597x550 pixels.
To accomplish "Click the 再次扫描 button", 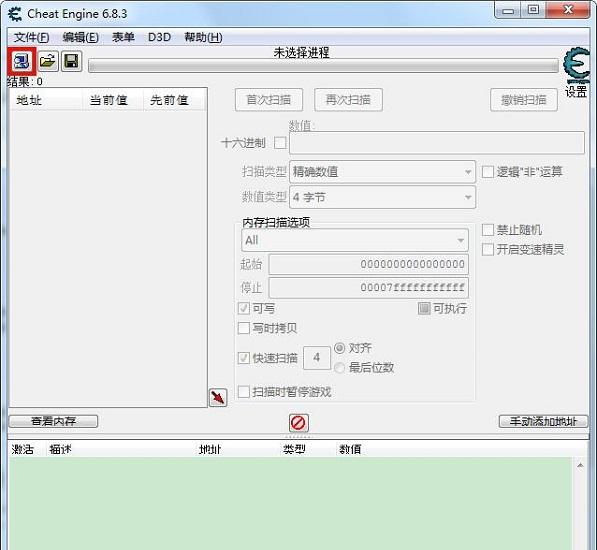I will 348,100.
